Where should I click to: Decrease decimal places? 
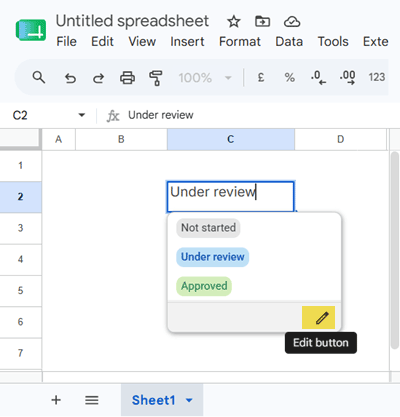pos(318,77)
